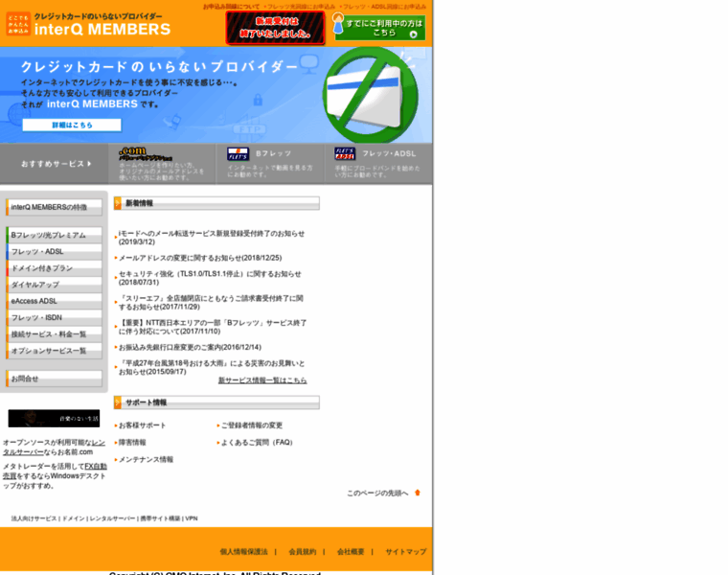Open お客様サポート link
This screenshot has height=575, width=728.
pos(142,425)
